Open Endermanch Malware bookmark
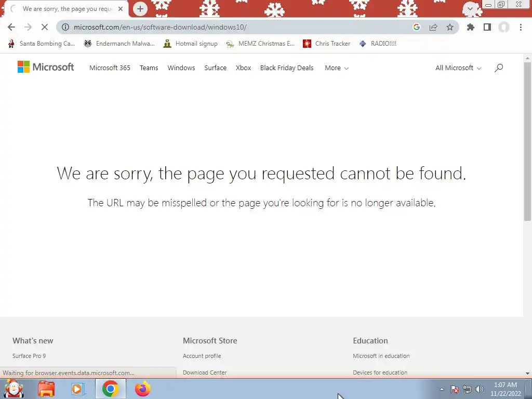This screenshot has height=399, width=532. (x=119, y=44)
